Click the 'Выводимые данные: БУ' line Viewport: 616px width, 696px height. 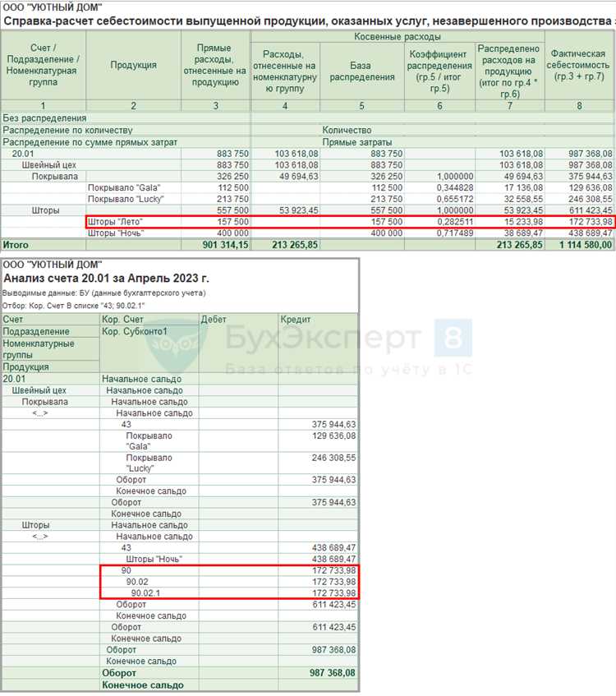click(x=103, y=293)
